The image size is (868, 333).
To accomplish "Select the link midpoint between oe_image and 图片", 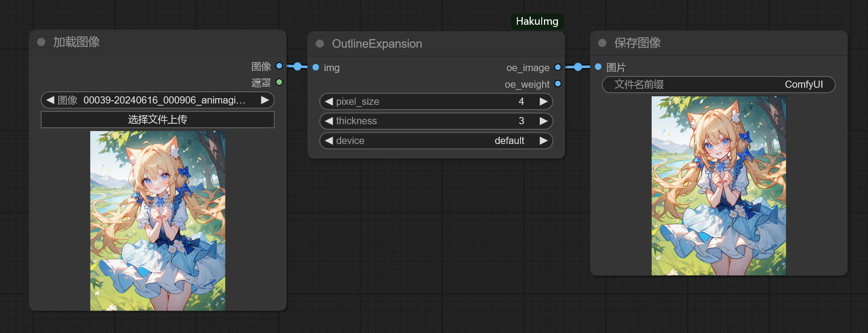I will (x=578, y=67).
